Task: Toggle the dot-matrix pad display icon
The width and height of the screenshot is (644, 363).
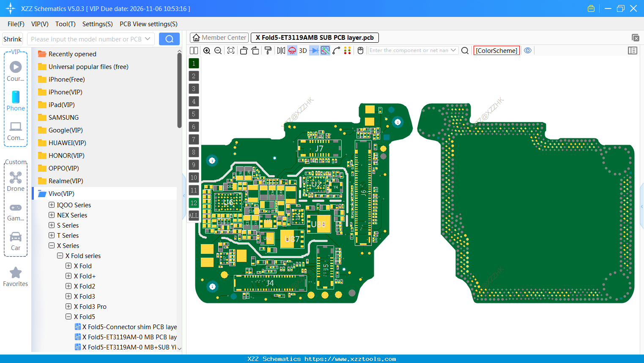Action: pos(348,50)
